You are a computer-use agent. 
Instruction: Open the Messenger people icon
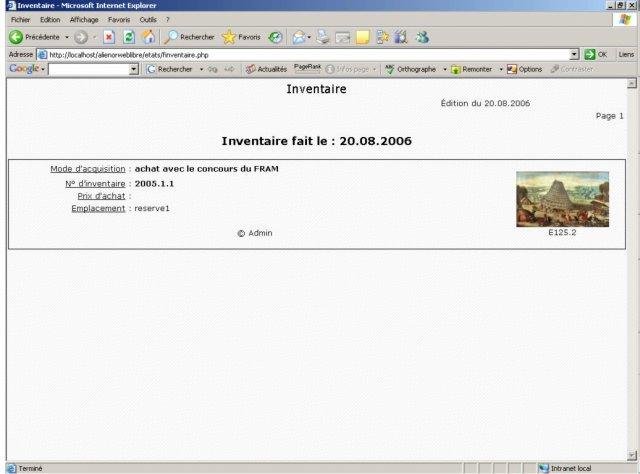tap(422, 37)
